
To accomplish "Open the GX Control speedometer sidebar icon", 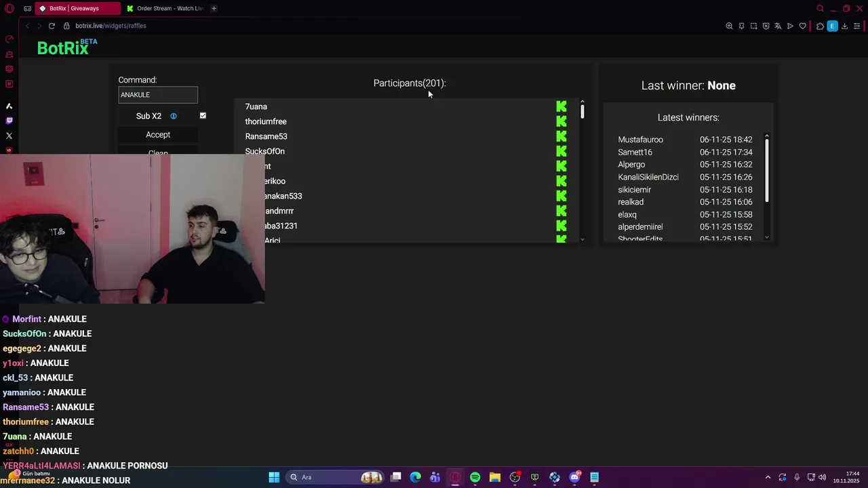I will (x=9, y=39).
